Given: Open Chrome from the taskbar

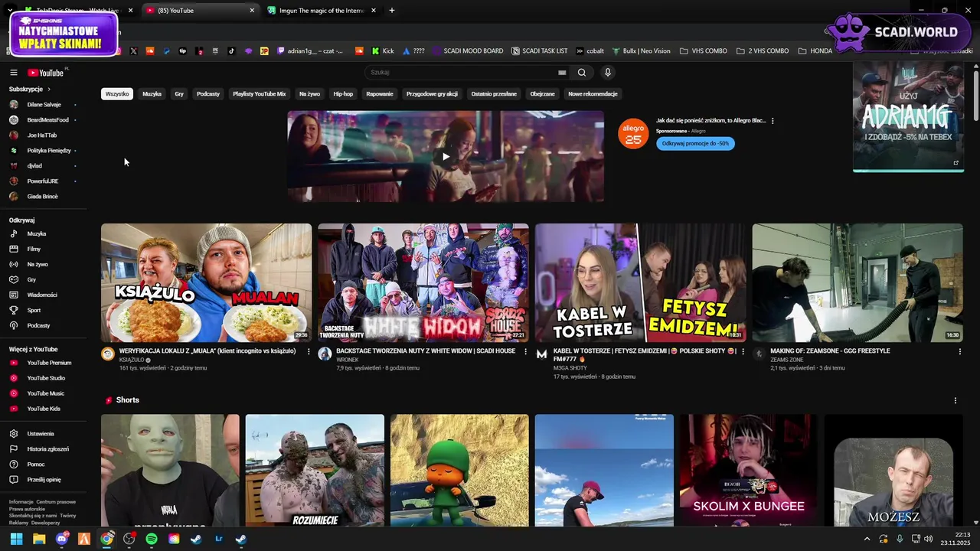Looking at the screenshot, I should click(106, 539).
